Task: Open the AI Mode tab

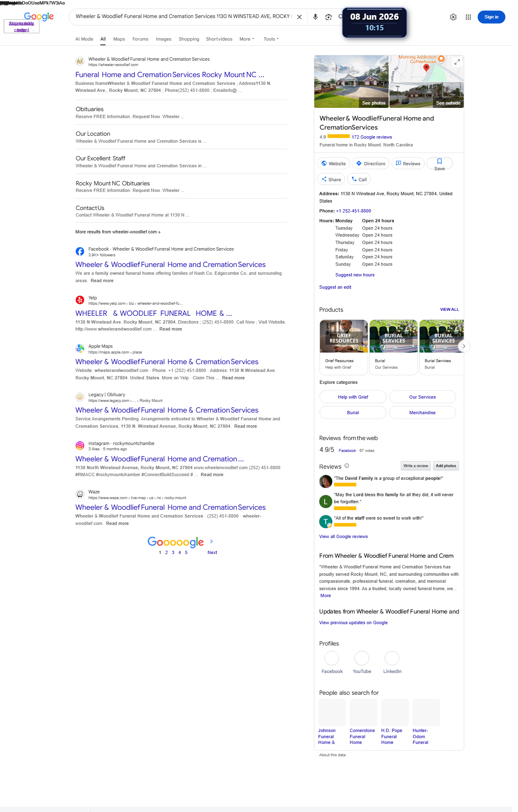Action: pos(84,39)
